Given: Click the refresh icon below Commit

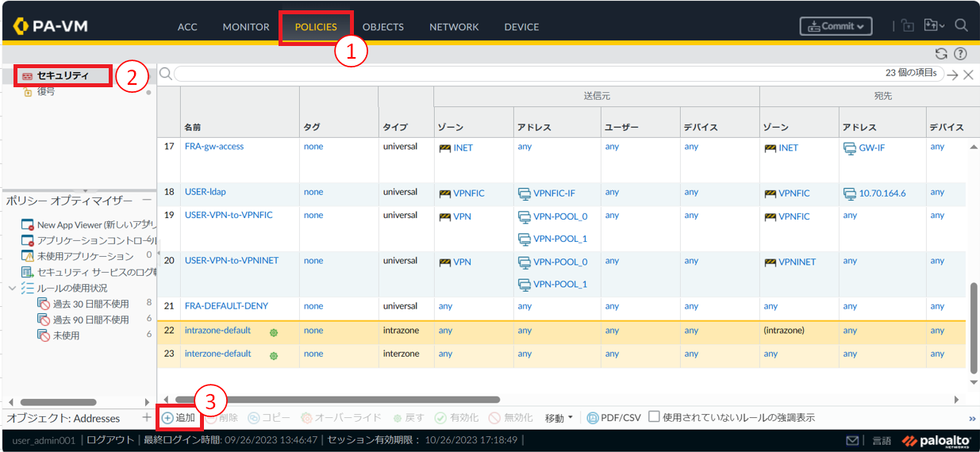Looking at the screenshot, I should (941, 54).
